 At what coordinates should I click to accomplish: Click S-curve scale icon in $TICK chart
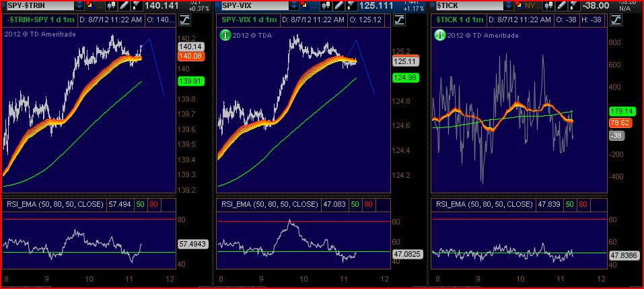pos(615,20)
